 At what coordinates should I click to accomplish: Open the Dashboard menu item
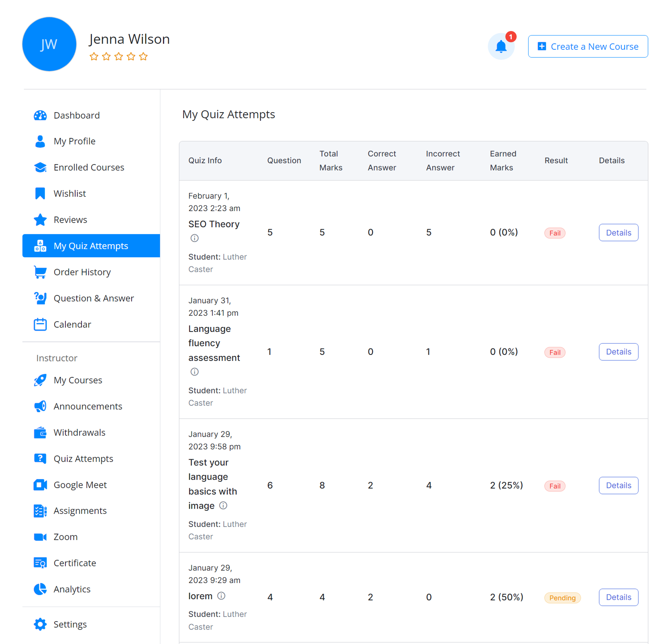[x=76, y=116]
